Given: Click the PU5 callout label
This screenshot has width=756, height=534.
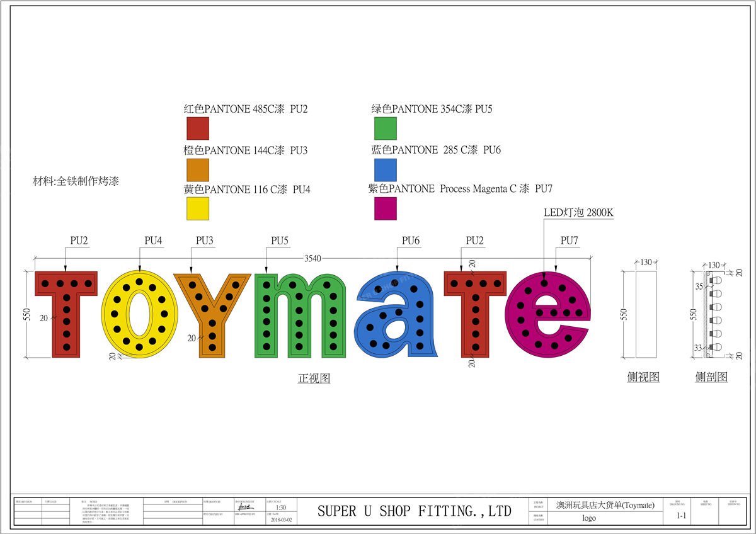Looking at the screenshot, I should (280, 241).
